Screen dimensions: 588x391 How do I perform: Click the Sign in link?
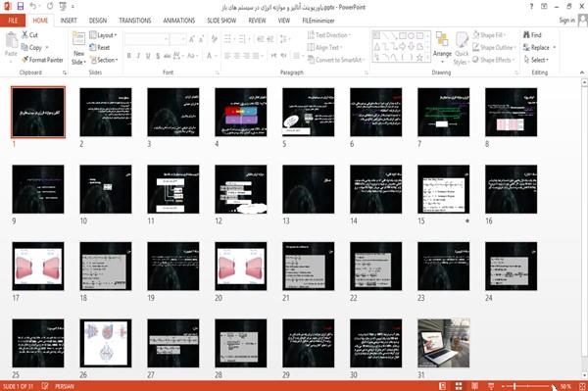coord(567,21)
